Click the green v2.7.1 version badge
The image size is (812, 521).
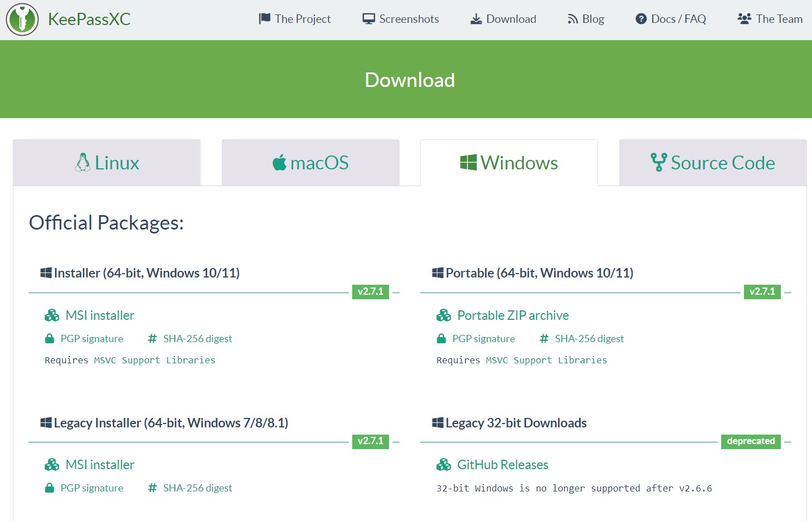[x=371, y=291]
